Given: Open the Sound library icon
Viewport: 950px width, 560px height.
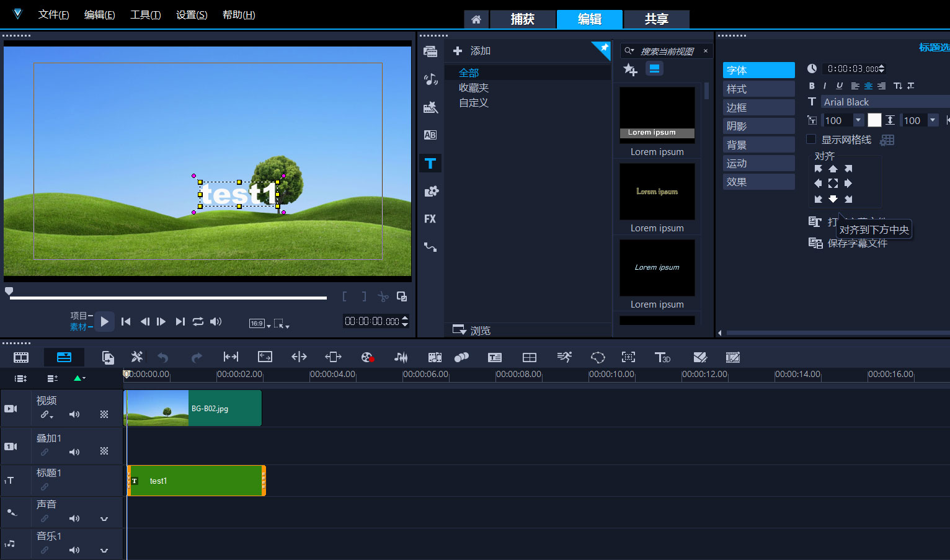Looking at the screenshot, I should click(430, 79).
